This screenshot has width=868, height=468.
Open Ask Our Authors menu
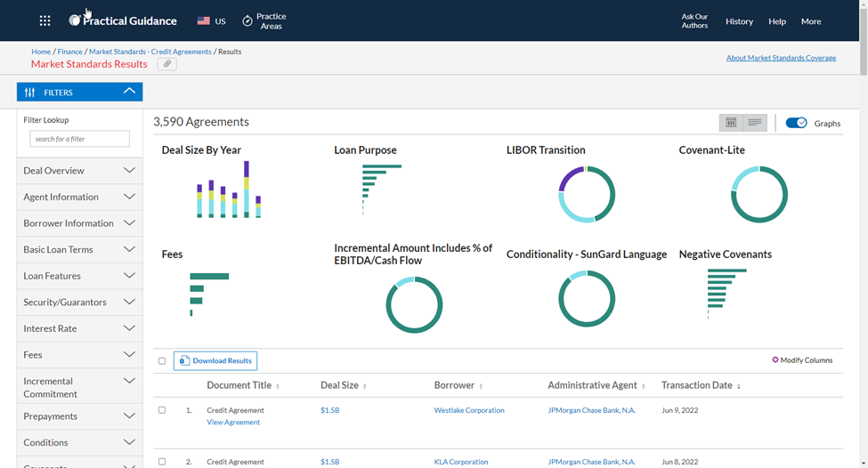tap(694, 21)
